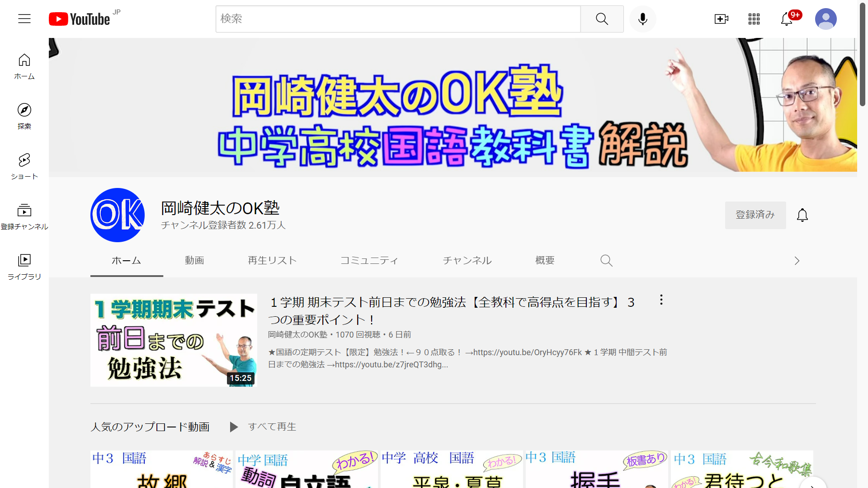868x488 pixels.
Task: Click すべて再生 link
Action: click(x=272, y=427)
